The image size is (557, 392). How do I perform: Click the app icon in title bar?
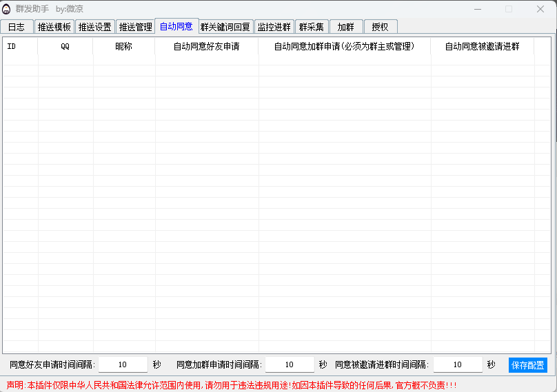coord(7,9)
